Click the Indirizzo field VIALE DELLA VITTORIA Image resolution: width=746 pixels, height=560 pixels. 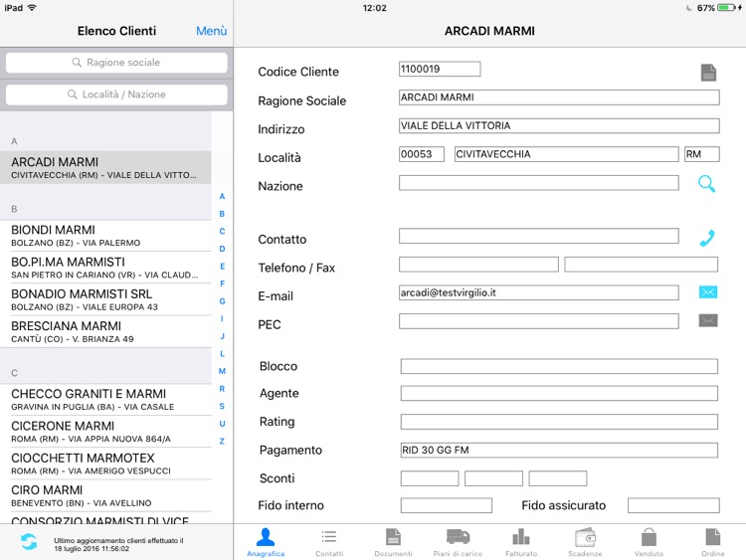pyautogui.click(x=559, y=125)
